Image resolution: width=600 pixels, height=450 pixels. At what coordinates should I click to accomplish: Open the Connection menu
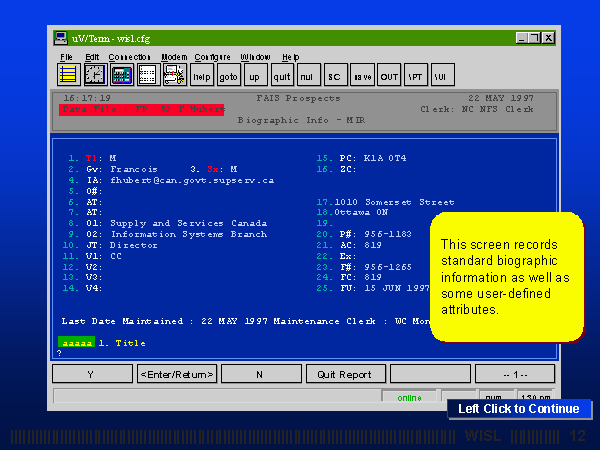129,57
